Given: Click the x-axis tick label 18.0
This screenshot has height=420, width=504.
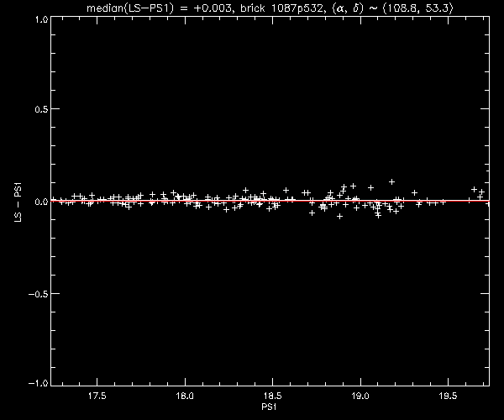Looking at the screenshot, I should click(x=185, y=396).
